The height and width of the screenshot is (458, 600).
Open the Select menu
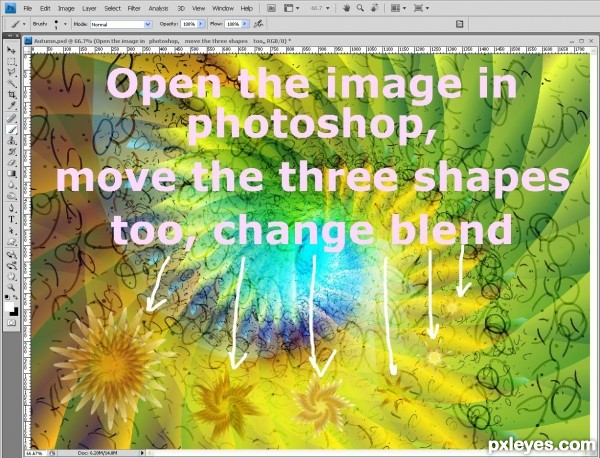pyautogui.click(x=112, y=8)
